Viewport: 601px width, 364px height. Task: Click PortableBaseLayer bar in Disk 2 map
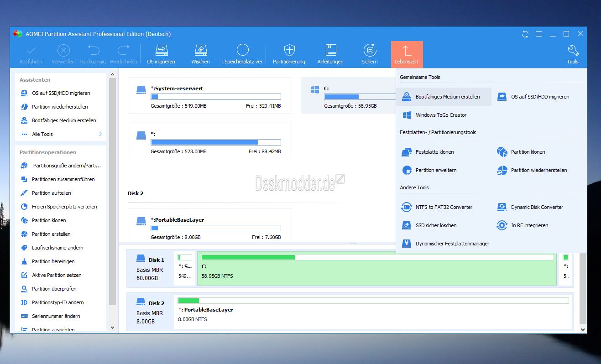tap(373, 311)
